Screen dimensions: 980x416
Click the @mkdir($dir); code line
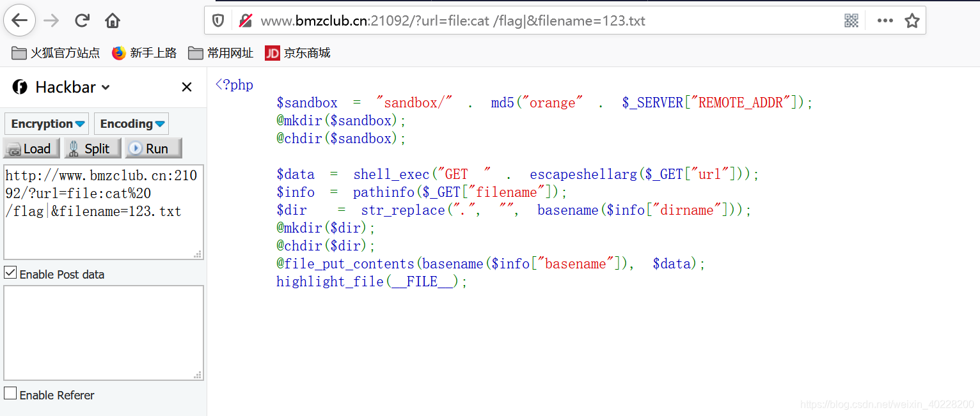tap(326, 227)
